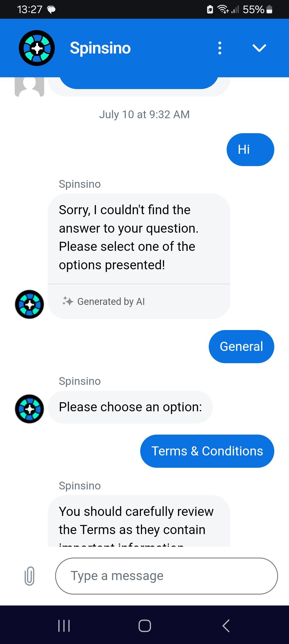The width and height of the screenshot is (289, 644).
Task: Tap the "Hi" message bubble
Action: pyautogui.click(x=250, y=149)
